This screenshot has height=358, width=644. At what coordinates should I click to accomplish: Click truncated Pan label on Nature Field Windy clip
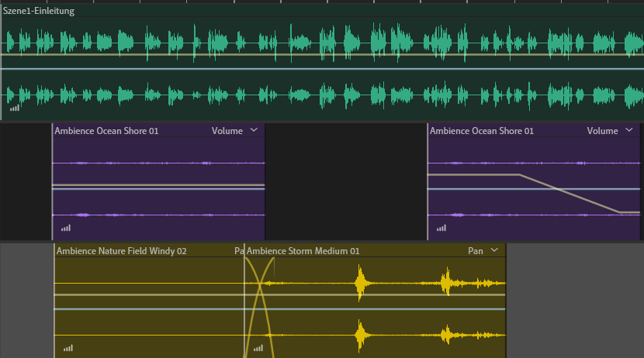tap(239, 251)
